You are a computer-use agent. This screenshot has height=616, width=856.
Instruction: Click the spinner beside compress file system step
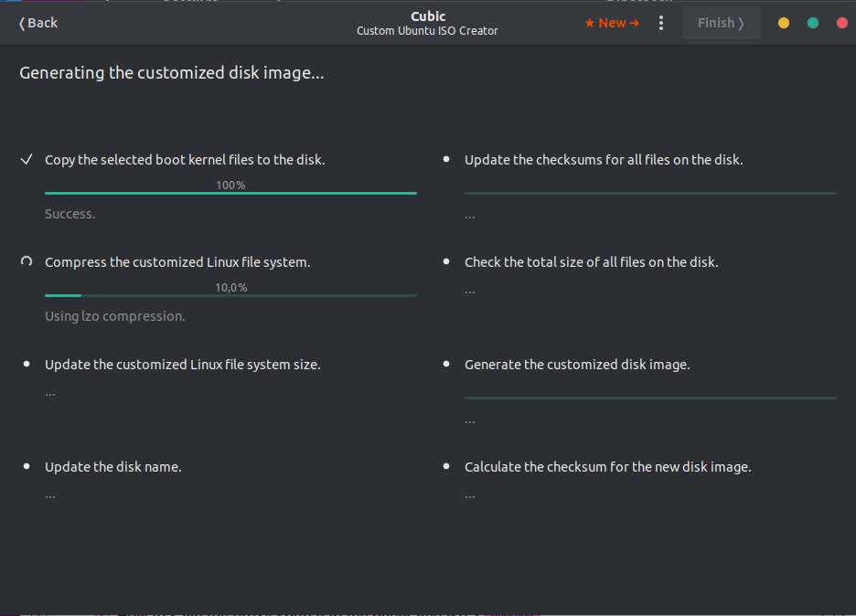27,262
